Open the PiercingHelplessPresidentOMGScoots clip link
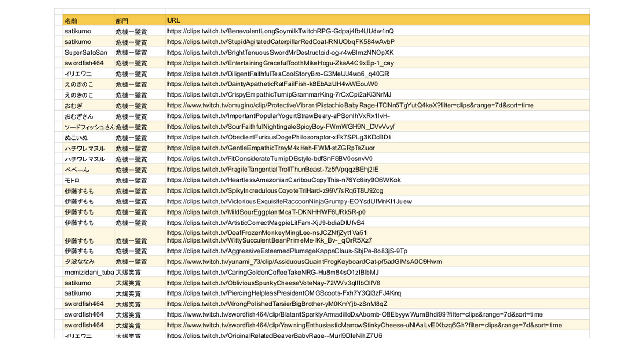This screenshot has width=644, height=338. click(284, 293)
